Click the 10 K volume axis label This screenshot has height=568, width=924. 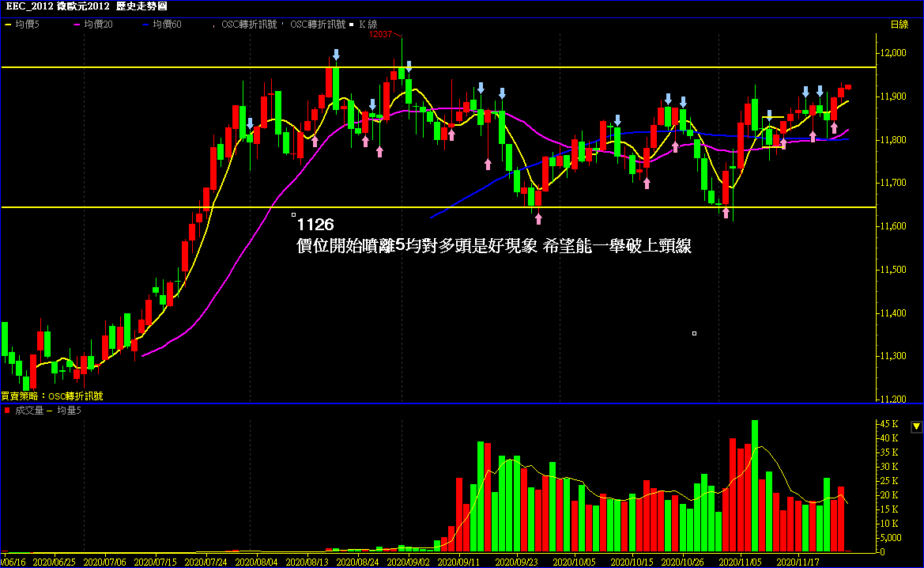890,523
